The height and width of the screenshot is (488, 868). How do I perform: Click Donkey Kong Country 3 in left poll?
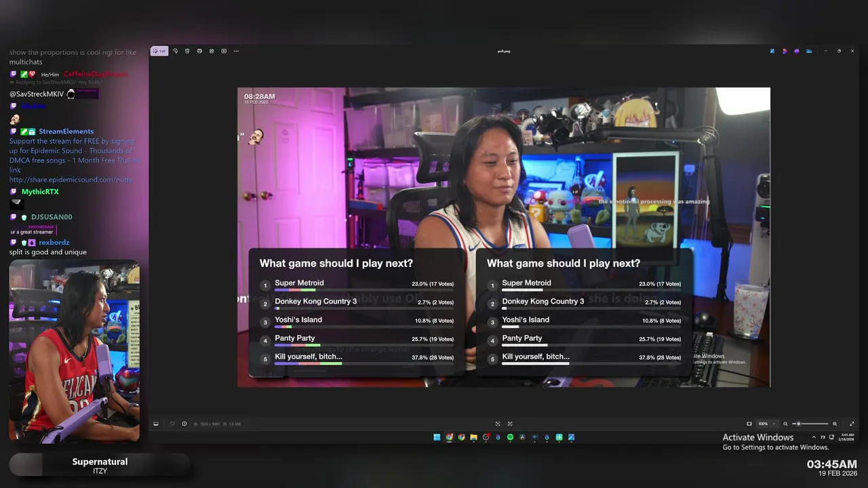(315, 302)
